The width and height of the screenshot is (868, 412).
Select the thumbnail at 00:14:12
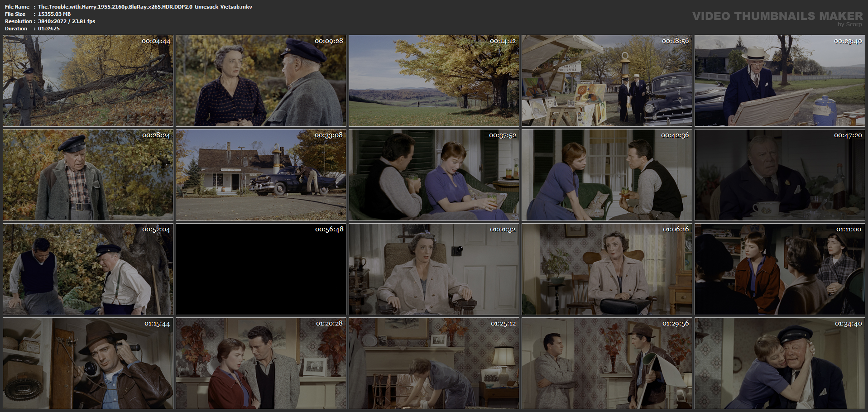[434, 81]
